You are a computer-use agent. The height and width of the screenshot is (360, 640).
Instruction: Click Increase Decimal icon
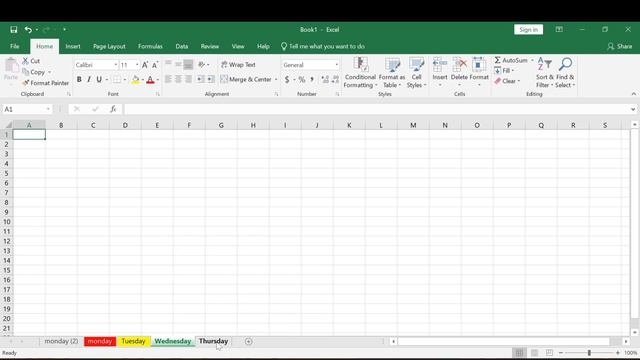point(325,80)
